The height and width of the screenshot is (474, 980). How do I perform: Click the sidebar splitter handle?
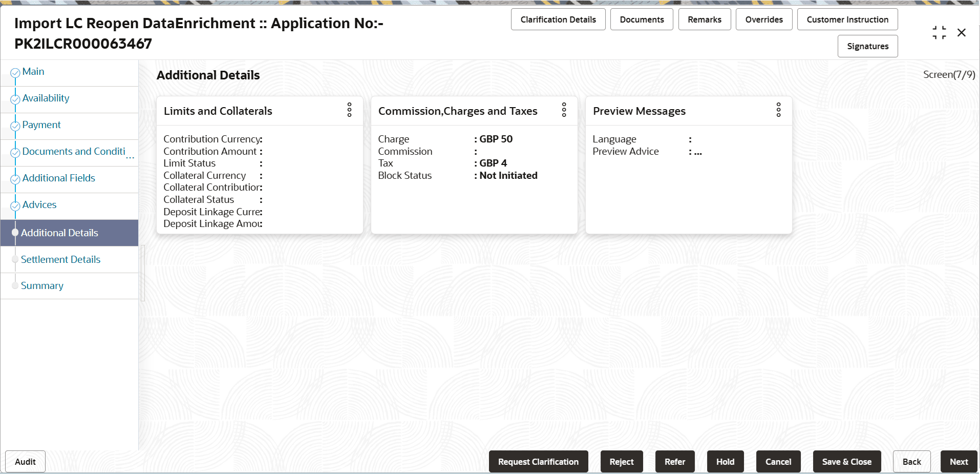(x=143, y=273)
